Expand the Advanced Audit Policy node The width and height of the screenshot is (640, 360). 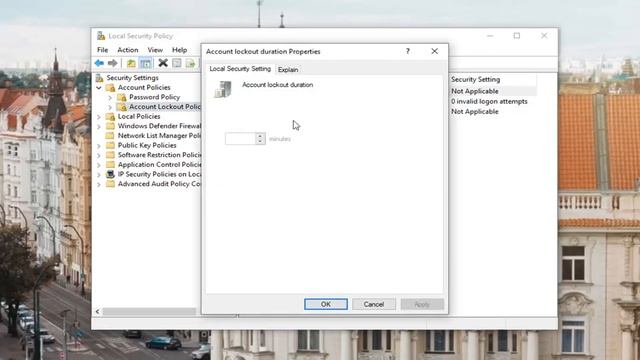99,184
